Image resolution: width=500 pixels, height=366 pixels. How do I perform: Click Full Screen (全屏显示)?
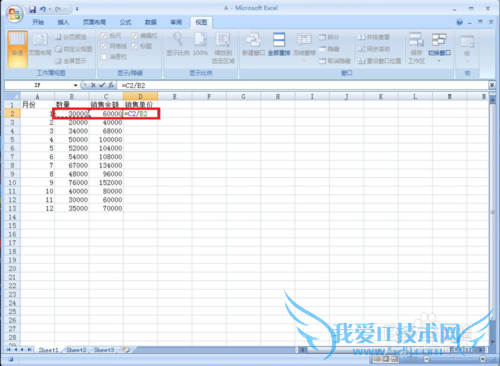pyautogui.click(x=71, y=61)
